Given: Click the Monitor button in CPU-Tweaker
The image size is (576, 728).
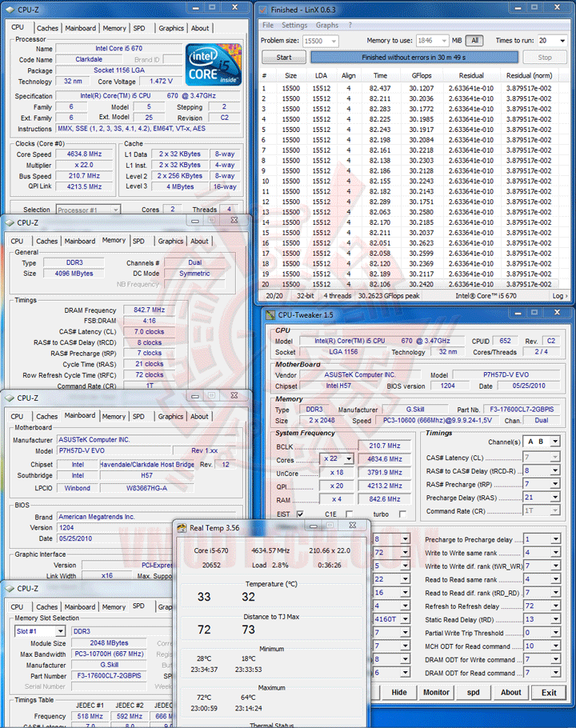Looking at the screenshot, I should [436, 692].
